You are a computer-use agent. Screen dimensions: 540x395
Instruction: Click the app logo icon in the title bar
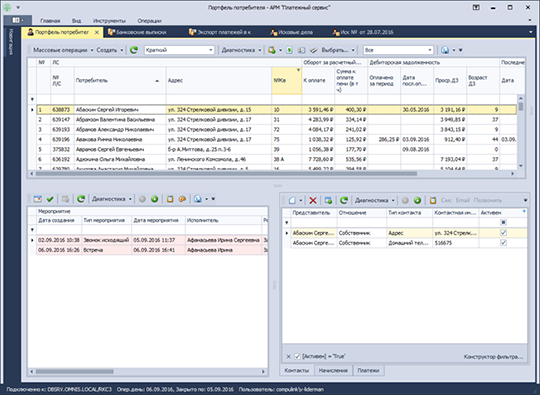pos(7,7)
